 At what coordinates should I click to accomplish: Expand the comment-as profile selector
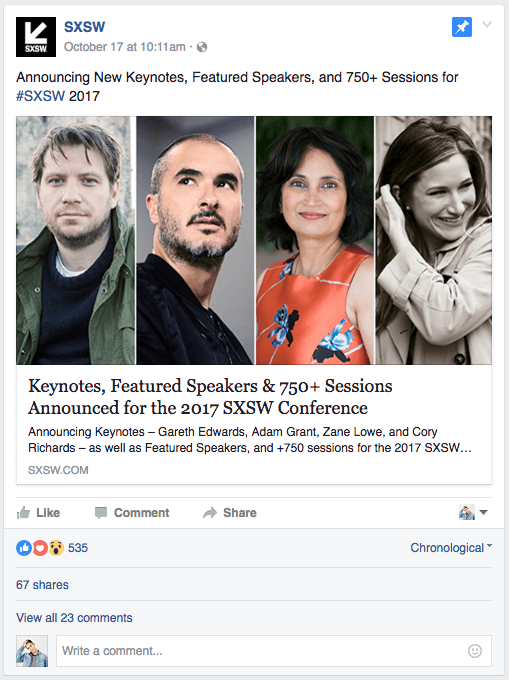[x=473, y=513]
